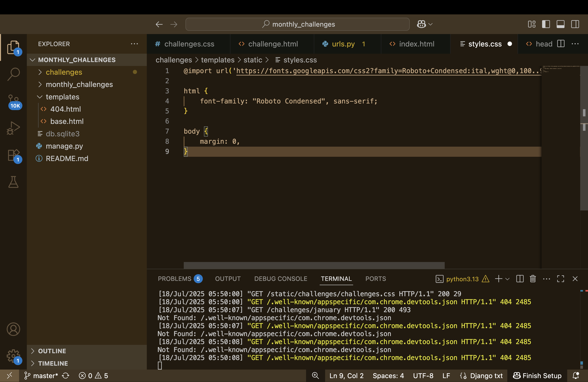Click errors and warnings count in status bar

pyautogui.click(x=93, y=376)
